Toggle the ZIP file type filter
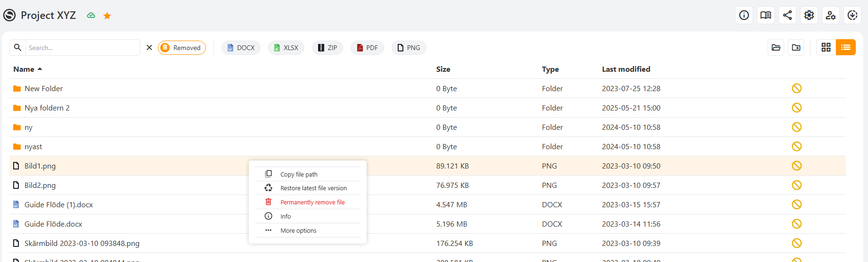The width and height of the screenshot is (868, 262). pyautogui.click(x=328, y=48)
